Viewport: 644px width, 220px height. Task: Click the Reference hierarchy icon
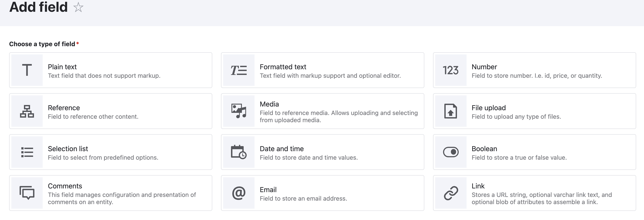click(x=27, y=111)
